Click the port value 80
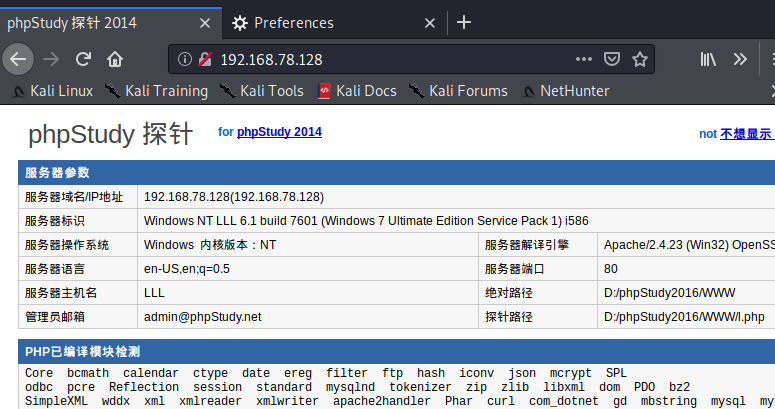775x409 pixels. click(x=610, y=269)
